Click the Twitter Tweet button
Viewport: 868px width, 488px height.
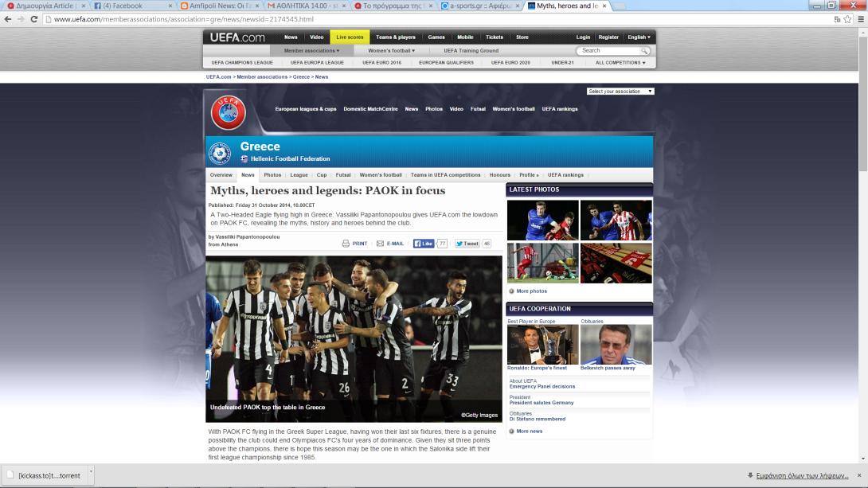click(x=467, y=244)
